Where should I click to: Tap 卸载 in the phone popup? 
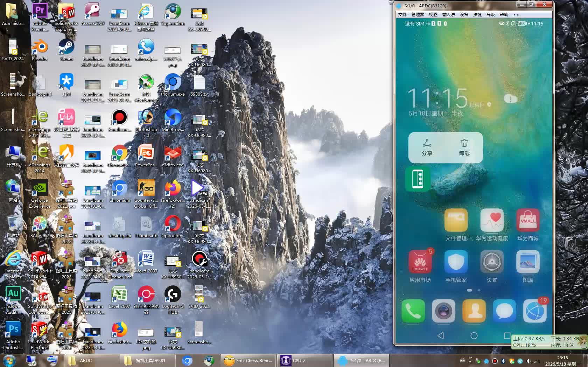[x=464, y=147]
